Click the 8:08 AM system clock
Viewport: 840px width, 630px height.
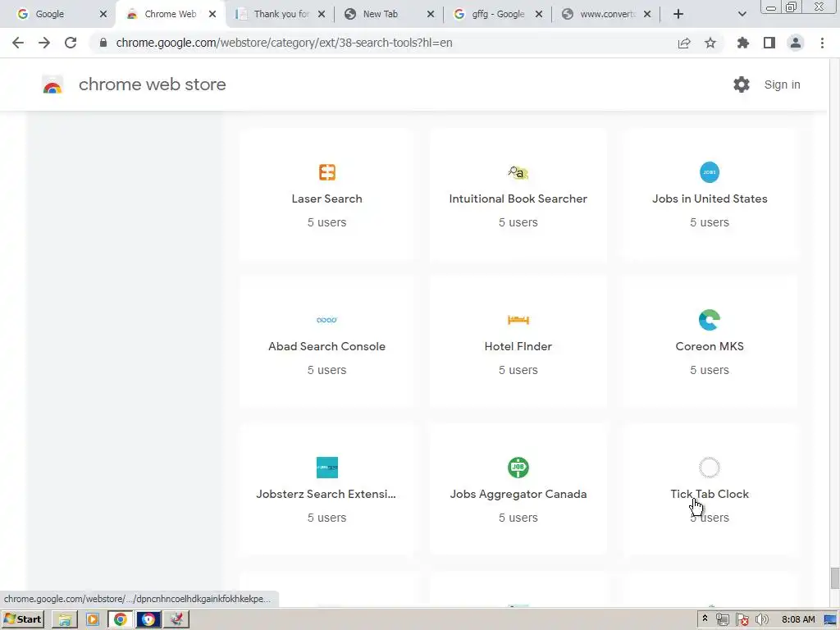(798, 619)
